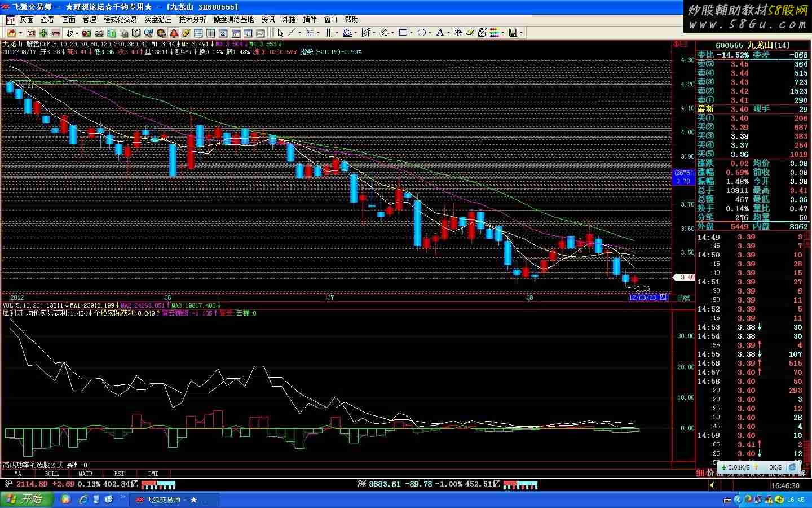
Task: Select the parallel channel lines tool
Action: pyautogui.click(x=366, y=33)
